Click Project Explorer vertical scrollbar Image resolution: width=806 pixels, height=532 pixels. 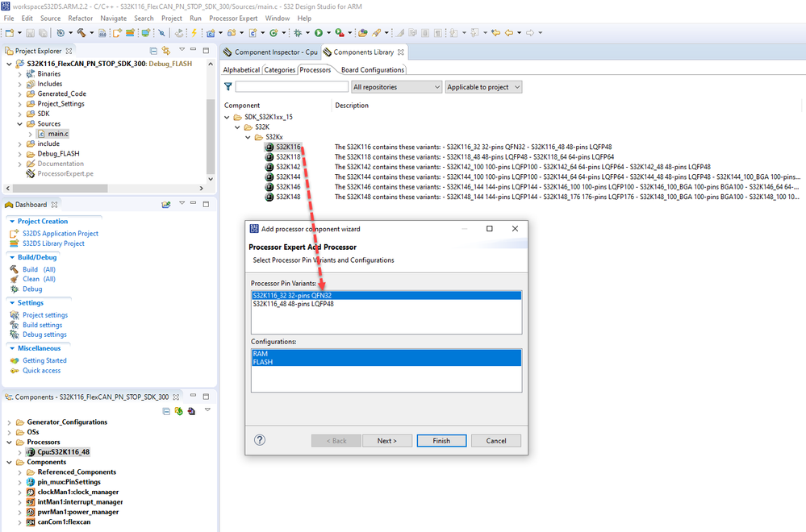(x=211, y=136)
